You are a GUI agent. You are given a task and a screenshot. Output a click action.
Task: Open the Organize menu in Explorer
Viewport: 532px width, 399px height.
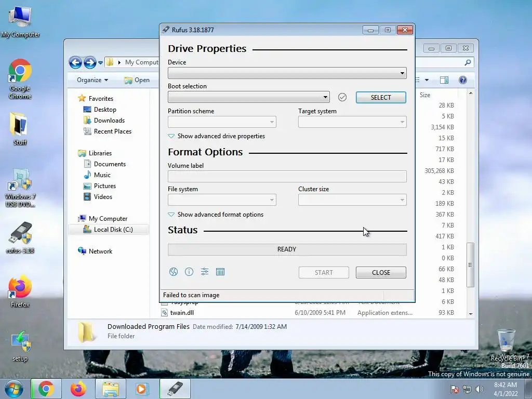click(92, 80)
